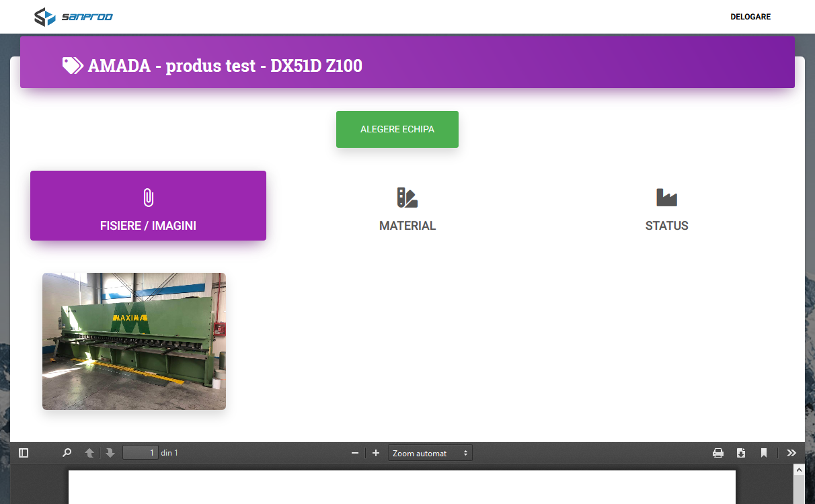Go to next PDF page arrow

(110, 453)
